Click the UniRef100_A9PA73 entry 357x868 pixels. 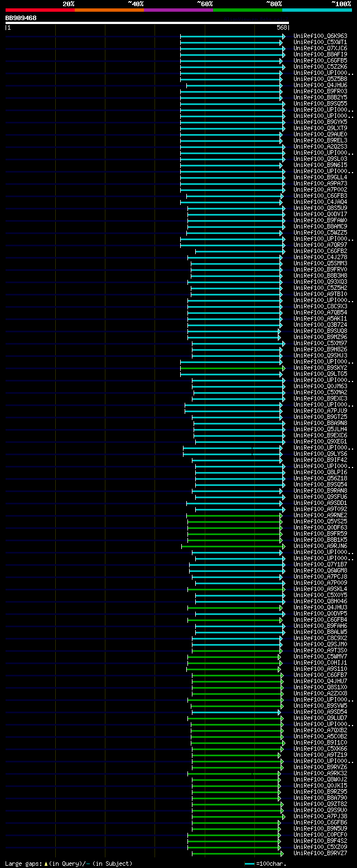(x=320, y=184)
